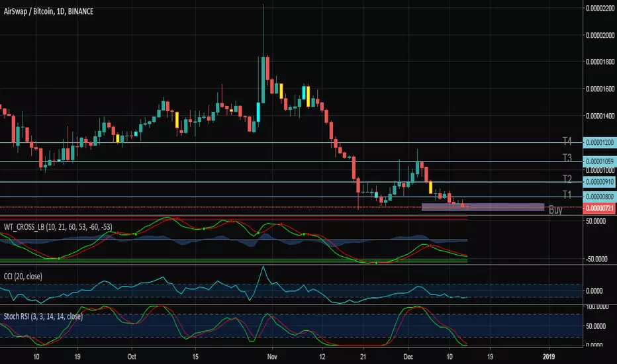Click the 0.0000 CCI scale value
This screenshot has height=364, width=617.
pos(594,291)
